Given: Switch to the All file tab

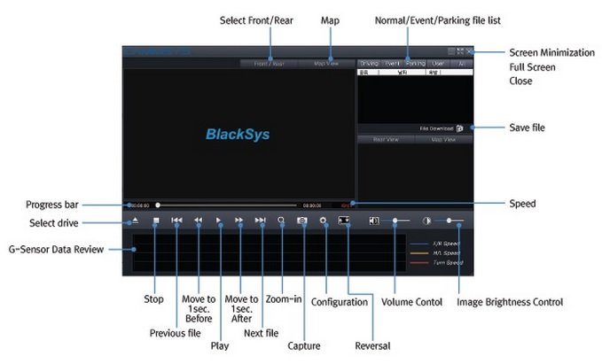Looking at the screenshot, I should coord(462,64).
